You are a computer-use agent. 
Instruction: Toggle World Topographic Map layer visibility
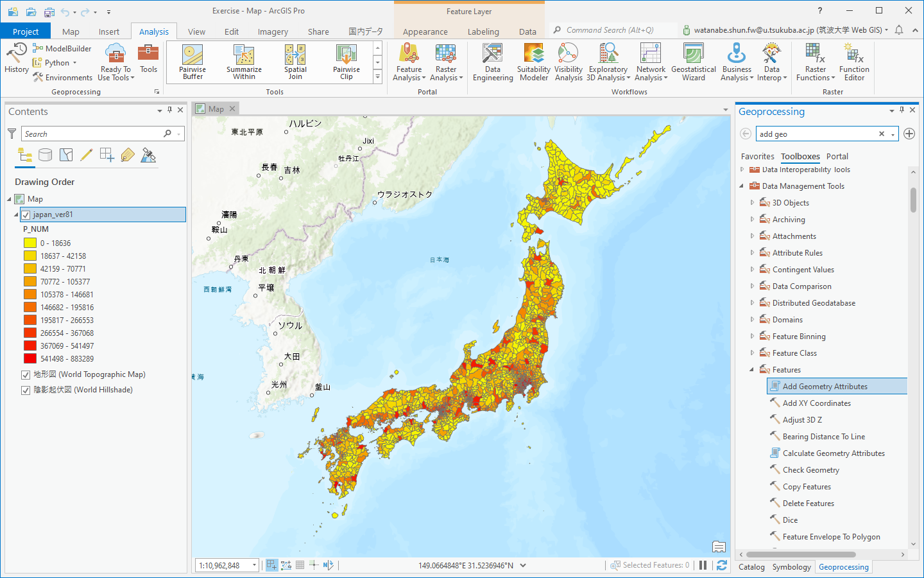click(x=26, y=374)
